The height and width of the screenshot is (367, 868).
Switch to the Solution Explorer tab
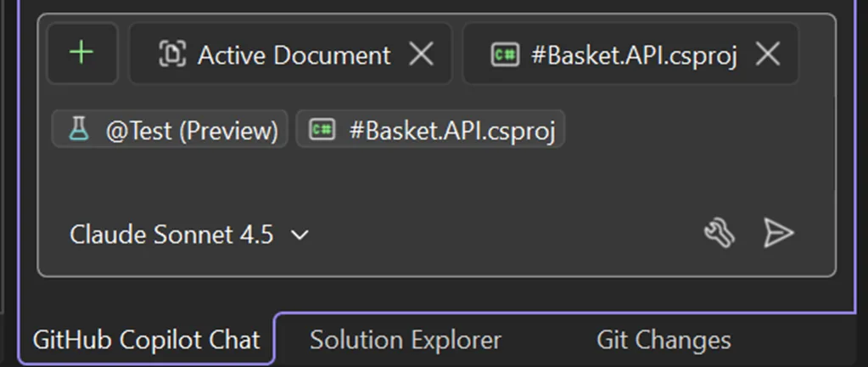pos(405,340)
